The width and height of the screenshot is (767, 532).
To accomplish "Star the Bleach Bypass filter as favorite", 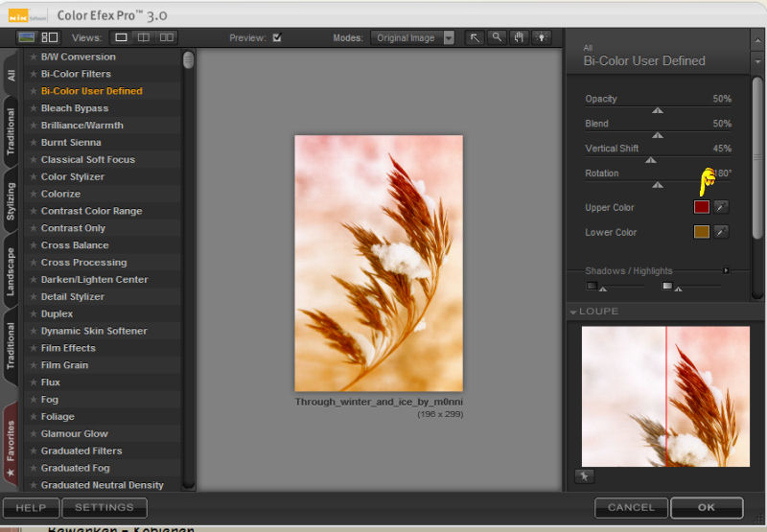I will [34, 108].
